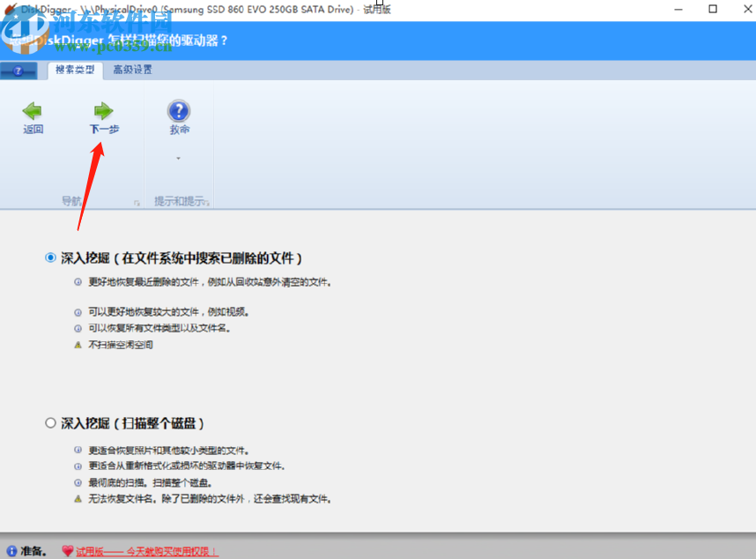Click the DiskDigger icon in the title bar

pyautogui.click(x=9, y=8)
